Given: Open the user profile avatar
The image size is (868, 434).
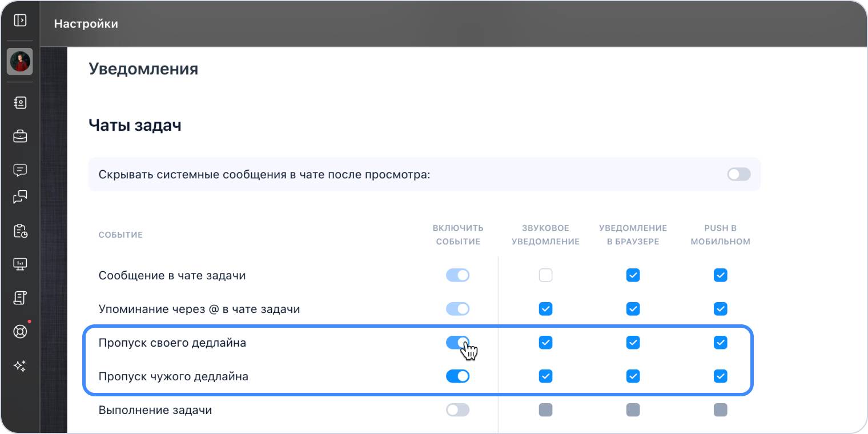Looking at the screenshot, I should point(20,61).
